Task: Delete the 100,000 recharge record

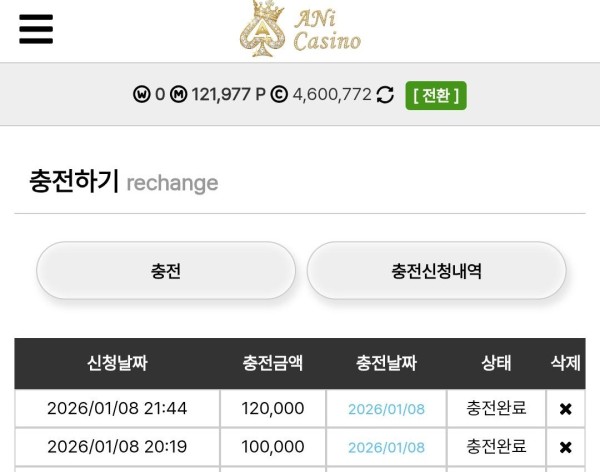Action: (565, 447)
